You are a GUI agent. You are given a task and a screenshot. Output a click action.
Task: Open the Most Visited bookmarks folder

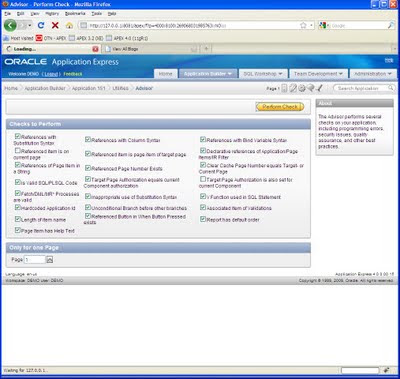click(18, 38)
